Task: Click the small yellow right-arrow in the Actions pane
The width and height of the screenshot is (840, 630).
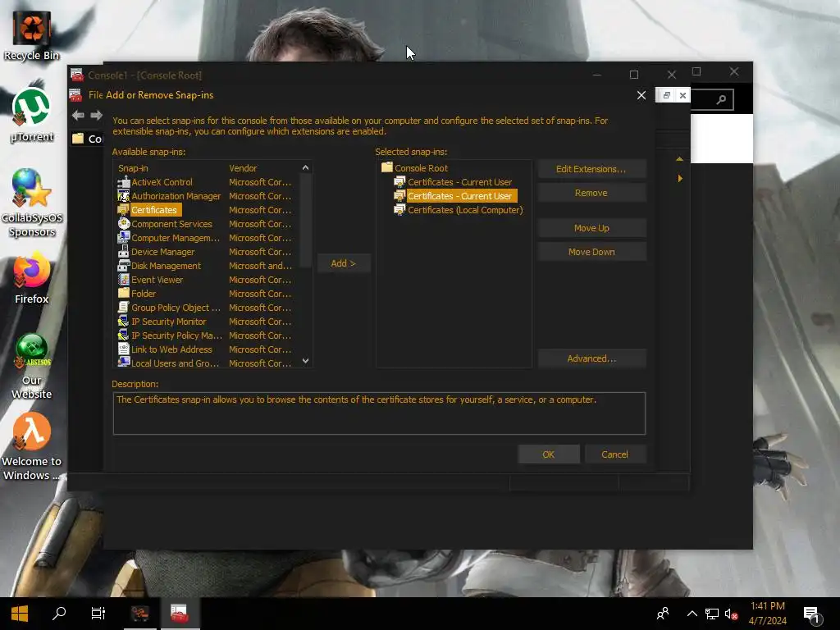Action: click(x=680, y=178)
